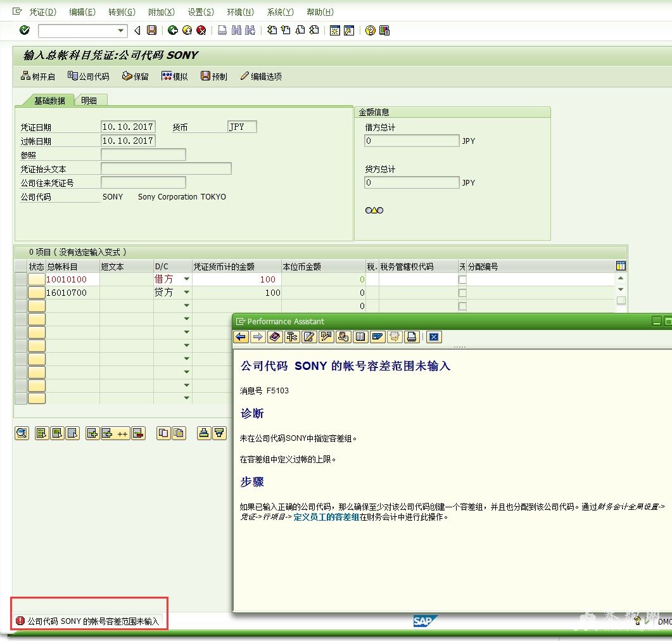This screenshot has width=672, height=641.
Task: Click the red Cancel icon
Action: click(x=201, y=30)
